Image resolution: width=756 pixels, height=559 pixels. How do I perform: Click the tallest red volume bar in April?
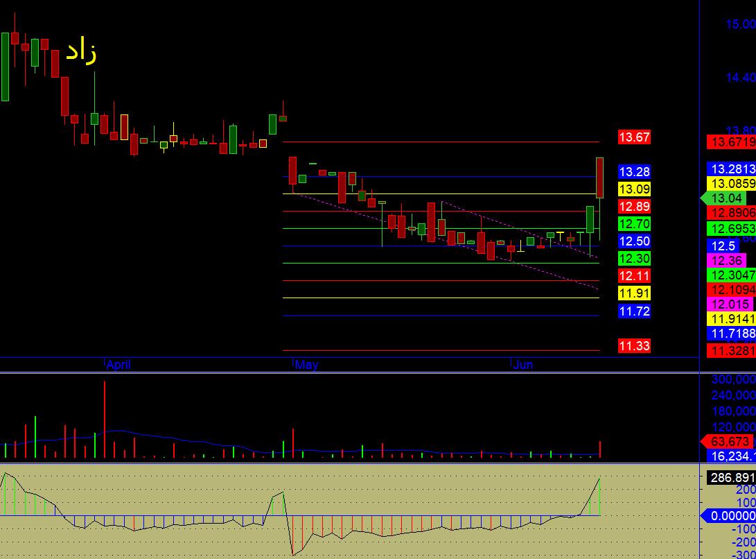[x=105, y=420]
